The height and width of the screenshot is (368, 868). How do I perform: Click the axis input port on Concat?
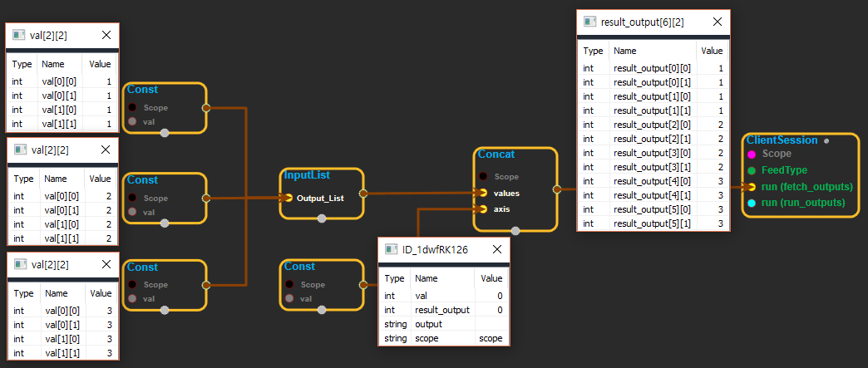tap(483, 209)
